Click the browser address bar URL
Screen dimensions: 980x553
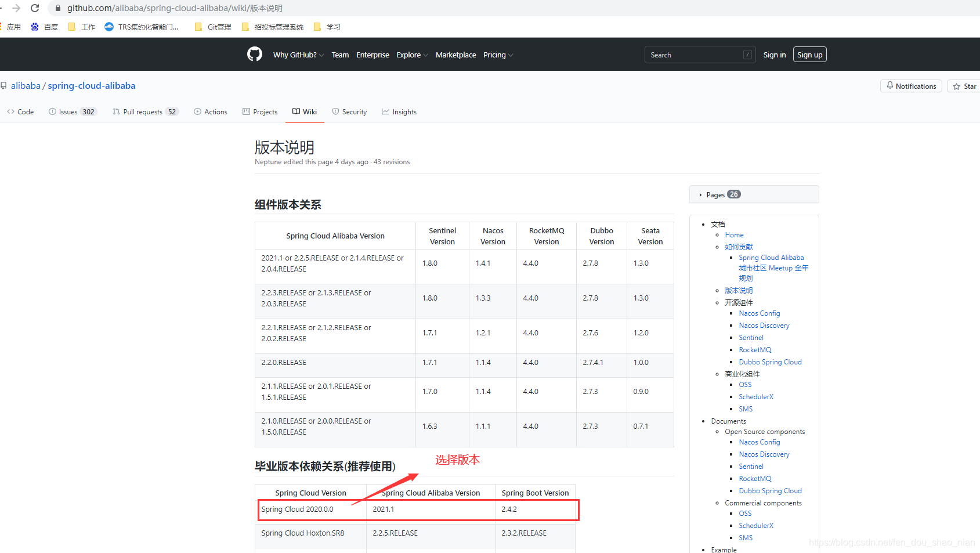click(175, 8)
